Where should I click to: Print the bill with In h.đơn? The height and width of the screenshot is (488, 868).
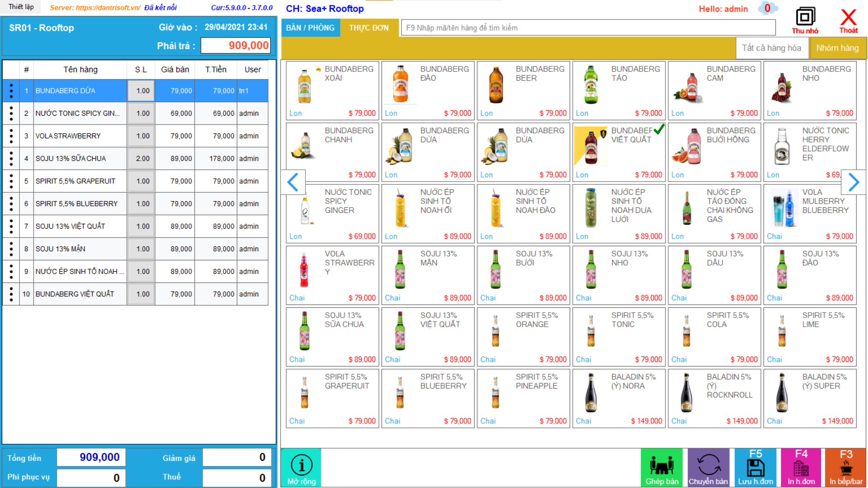click(x=802, y=468)
